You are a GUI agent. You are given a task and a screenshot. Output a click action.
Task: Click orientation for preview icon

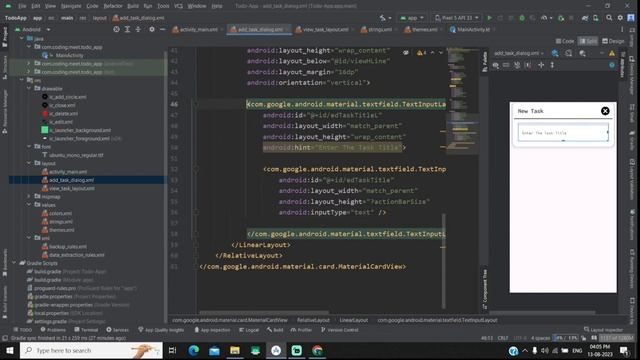569,53
